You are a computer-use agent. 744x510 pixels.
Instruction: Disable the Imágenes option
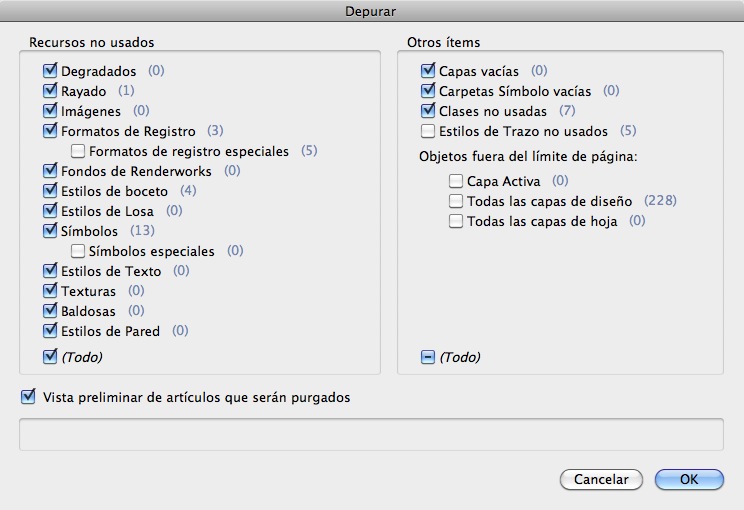click(x=50, y=111)
